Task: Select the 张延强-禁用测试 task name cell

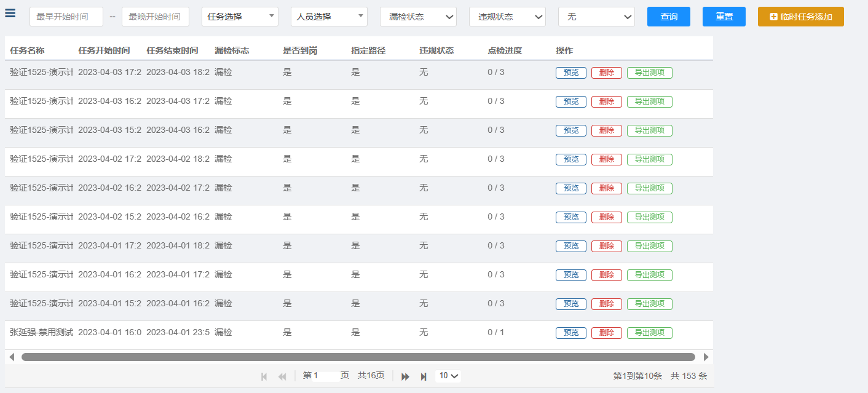Action: click(41, 332)
